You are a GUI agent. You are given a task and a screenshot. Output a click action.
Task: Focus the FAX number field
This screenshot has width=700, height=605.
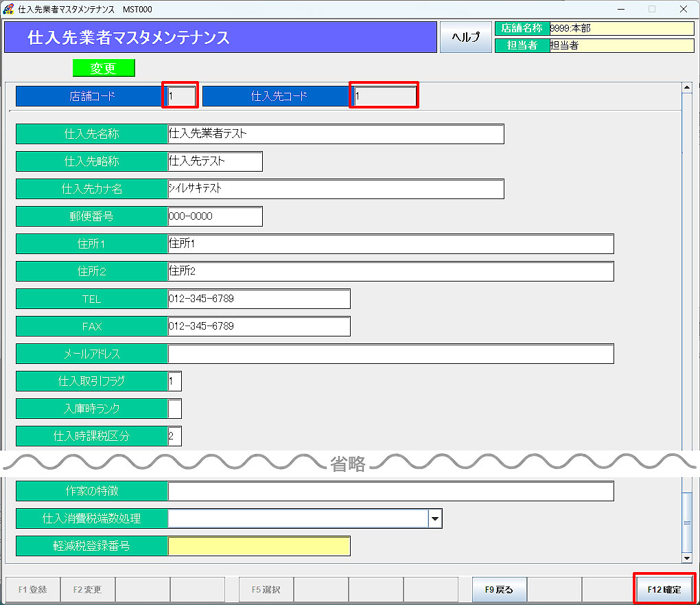point(259,326)
